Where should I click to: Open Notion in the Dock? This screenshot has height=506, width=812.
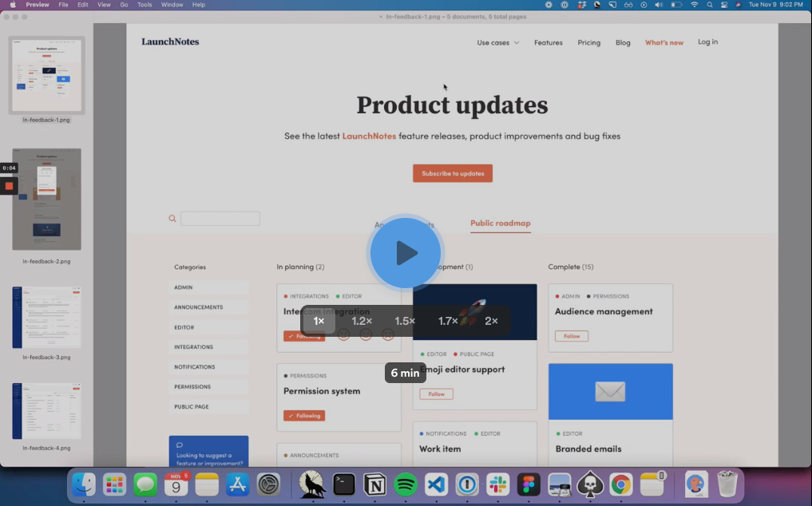coord(375,485)
